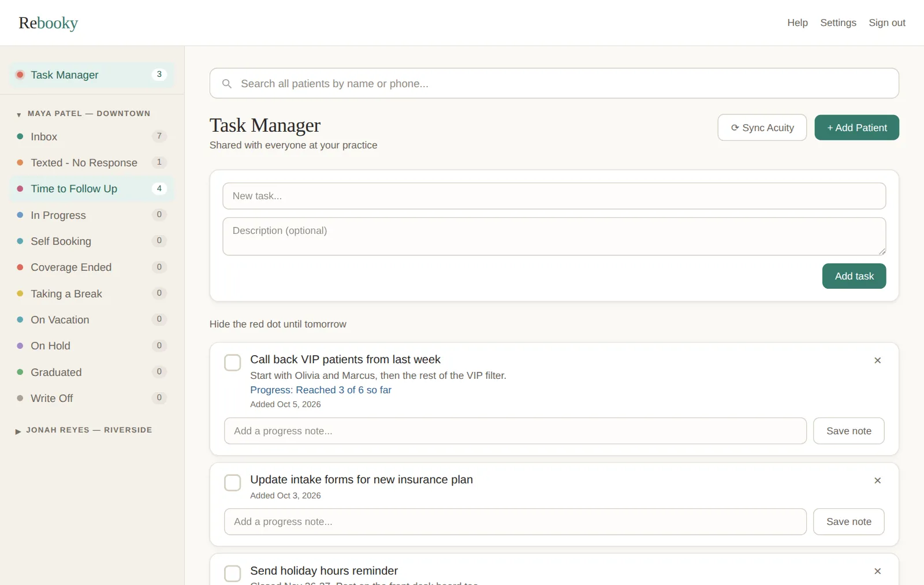
Task: Mark Update intake forms task complete
Action: click(232, 483)
